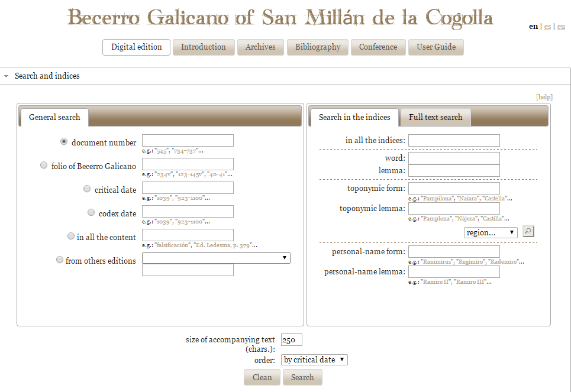Image resolution: width=571 pixels, height=392 pixels.
Task: Focus the codex date input field
Action: (x=188, y=212)
